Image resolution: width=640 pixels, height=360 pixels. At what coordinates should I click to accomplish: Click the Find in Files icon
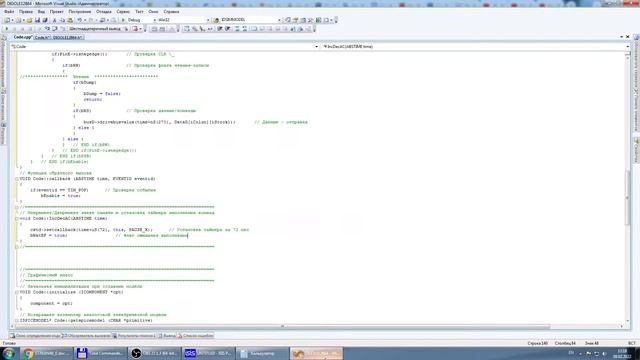[x=216, y=20]
